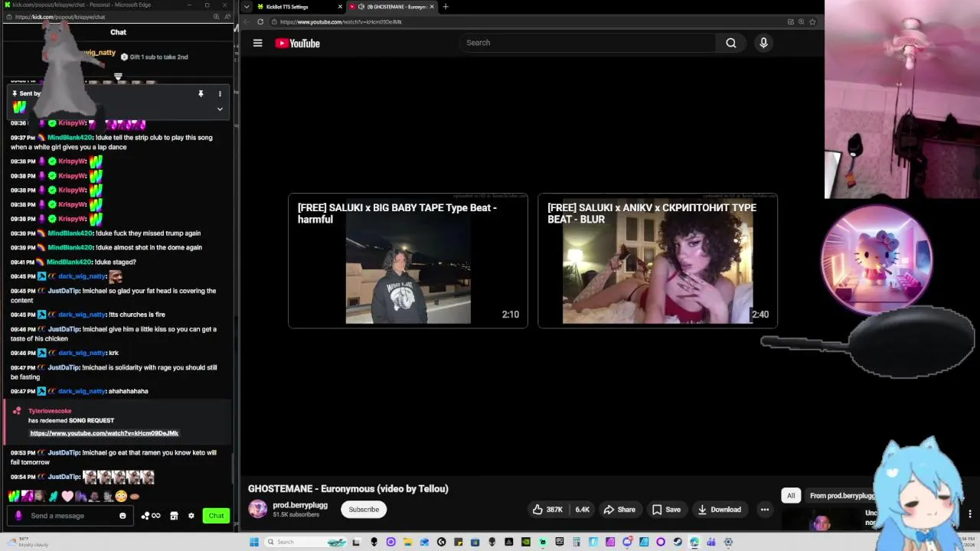980x551 pixels.
Task: Open the three-dot more actions menu
Action: tap(764, 510)
